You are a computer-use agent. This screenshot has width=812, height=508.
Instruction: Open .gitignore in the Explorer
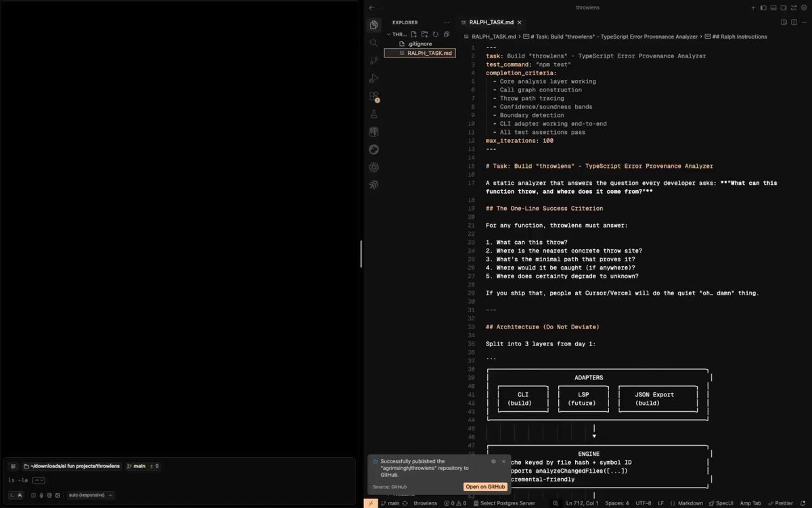(420, 43)
